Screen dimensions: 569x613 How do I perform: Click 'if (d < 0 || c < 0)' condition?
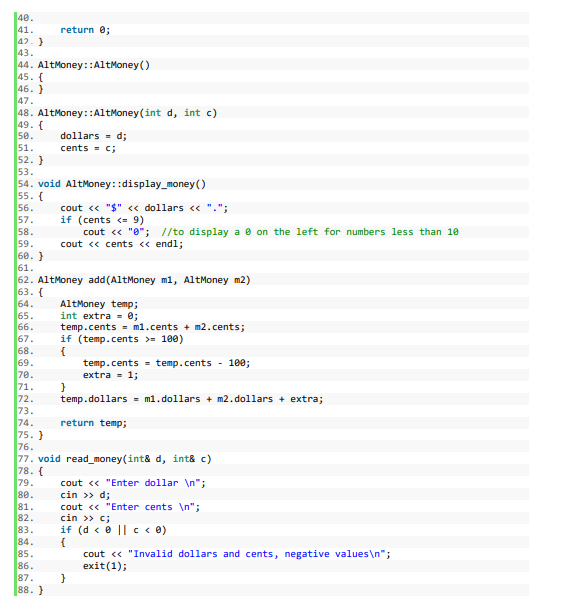tap(113, 530)
